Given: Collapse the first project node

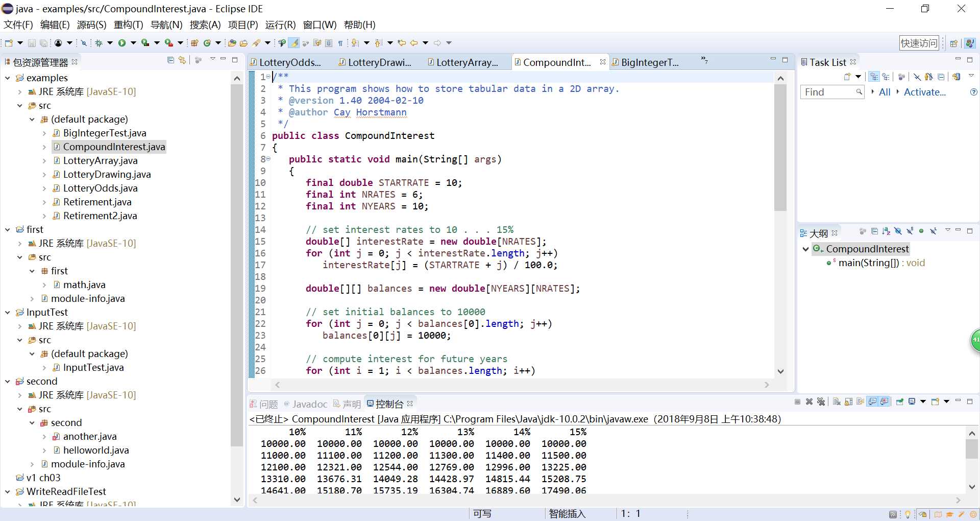Looking at the screenshot, I should point(8,230).
